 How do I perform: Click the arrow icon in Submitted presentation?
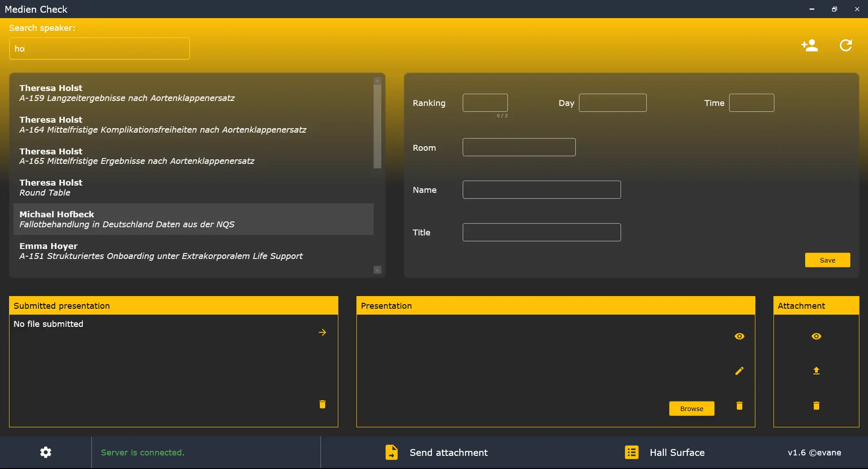coord(322,332)
